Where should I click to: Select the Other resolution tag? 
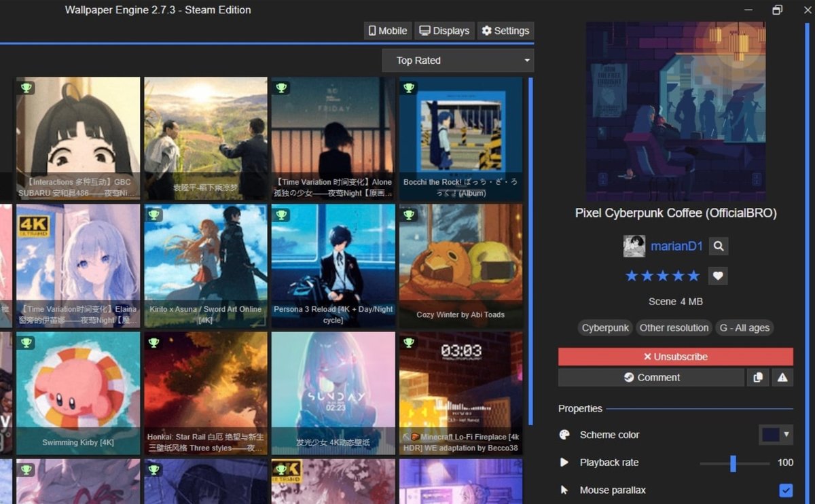point(674,327)
